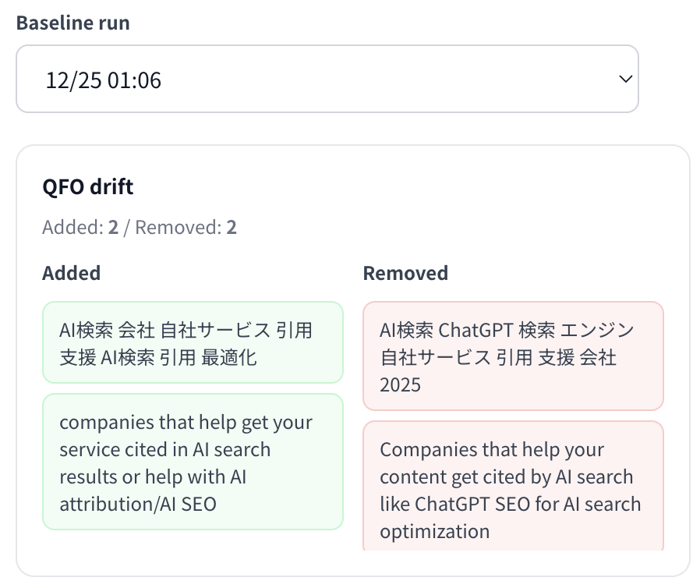Select the Removed column header

[405, 273]
